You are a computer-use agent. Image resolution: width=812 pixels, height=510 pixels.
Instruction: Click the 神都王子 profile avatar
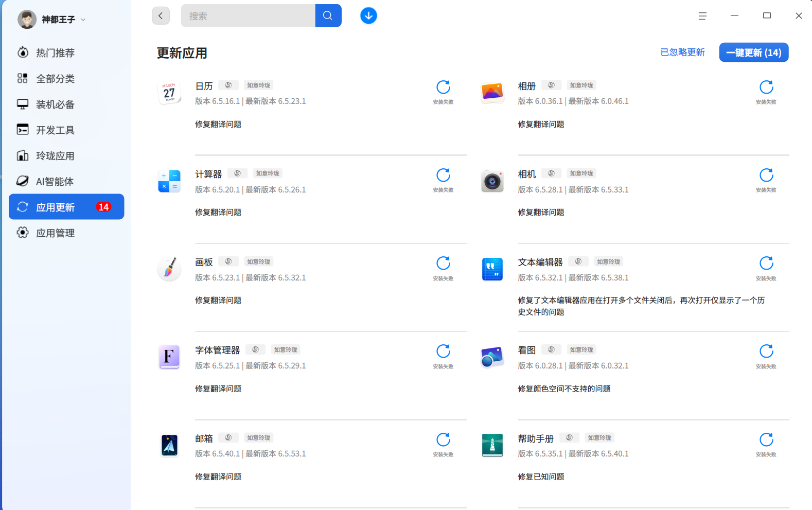[x=27, y=20]
